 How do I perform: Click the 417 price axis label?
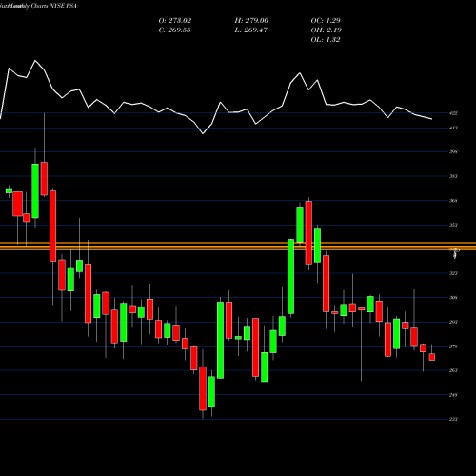pos(453,128)
